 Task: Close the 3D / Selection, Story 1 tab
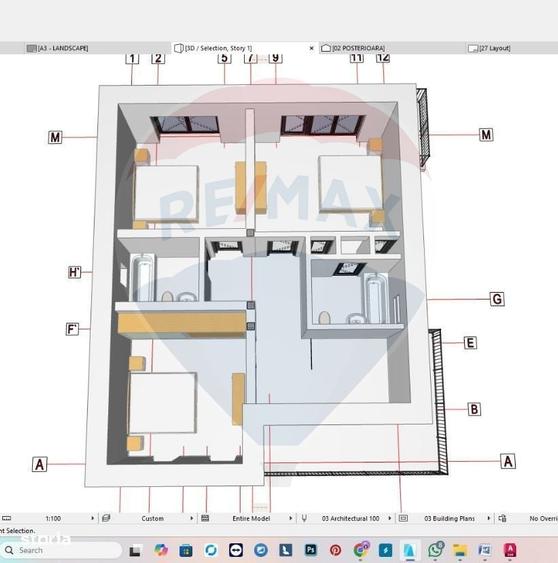click(x=311, y=48)
